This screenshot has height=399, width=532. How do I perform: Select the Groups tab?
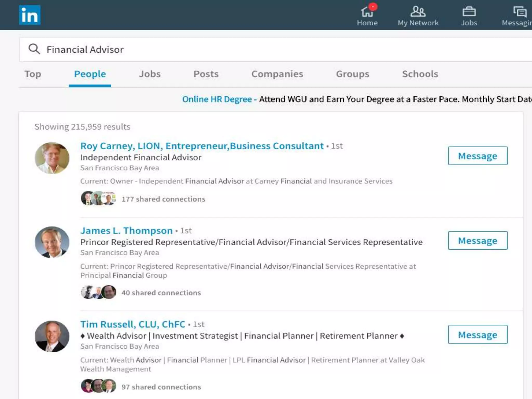click(x=353, y=74)
